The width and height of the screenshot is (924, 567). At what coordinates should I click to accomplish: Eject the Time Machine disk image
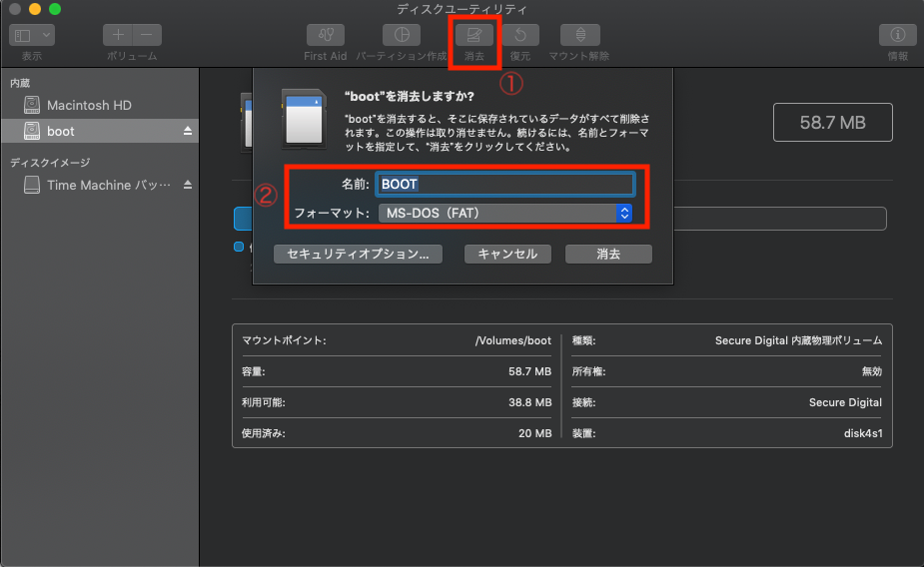(x=188, y=185)
